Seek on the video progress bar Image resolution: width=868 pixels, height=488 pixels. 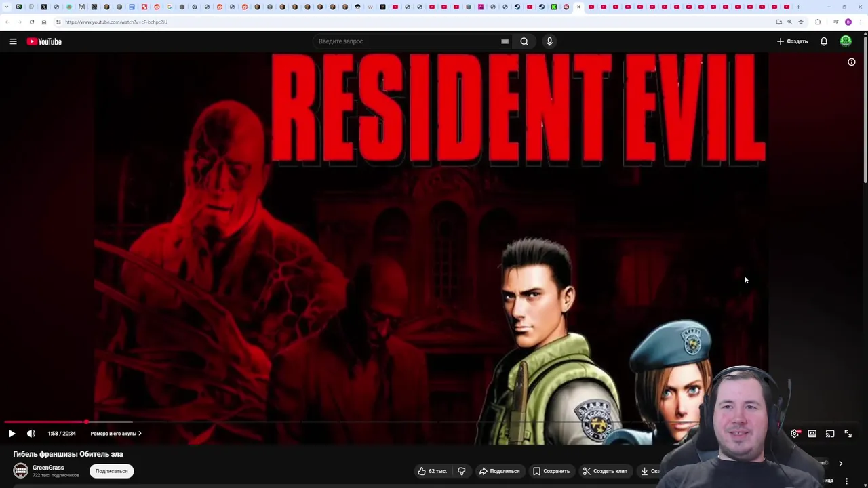point(434,422)
